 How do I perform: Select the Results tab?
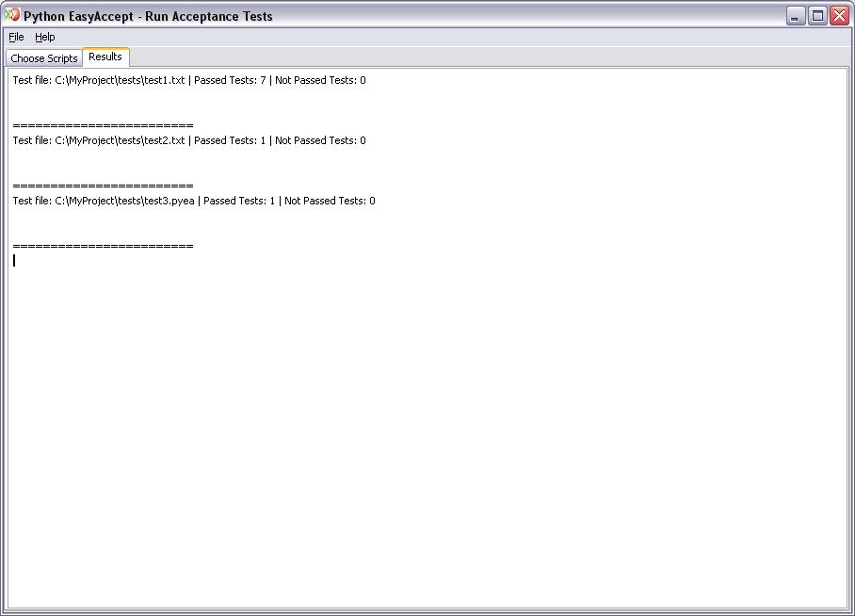(105, 57)
